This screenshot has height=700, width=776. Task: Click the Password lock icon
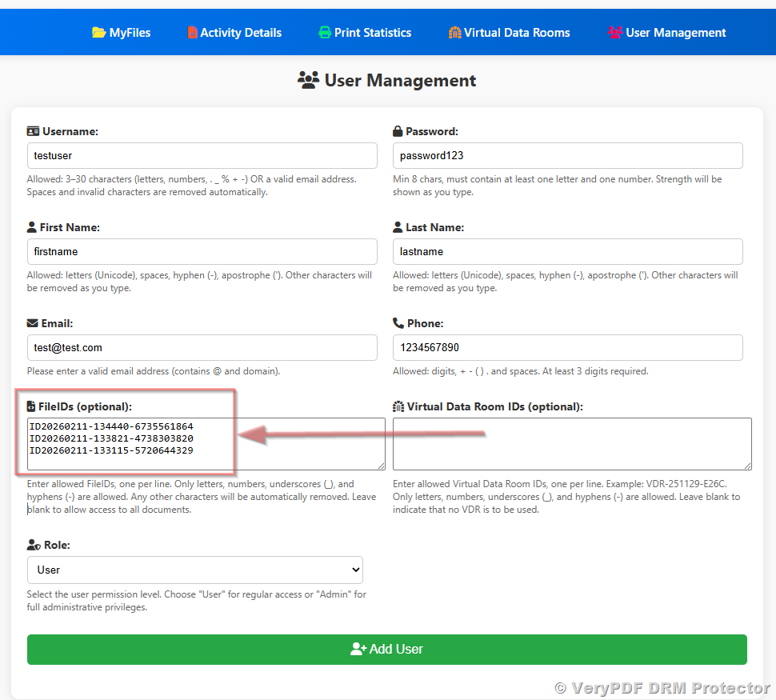398,131
